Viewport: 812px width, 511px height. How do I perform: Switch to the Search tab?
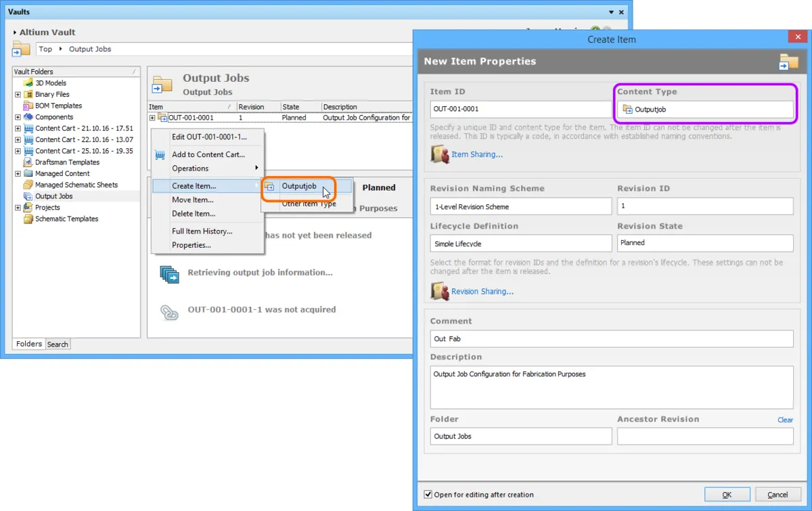click(58, 345)
